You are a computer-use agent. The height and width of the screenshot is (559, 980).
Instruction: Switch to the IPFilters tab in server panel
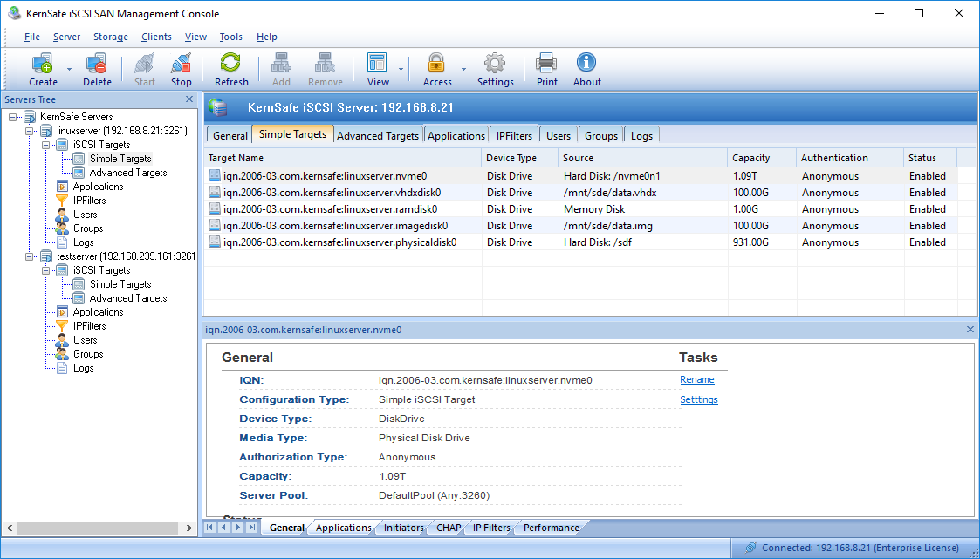pyautogui.click(x=514, y=135)
